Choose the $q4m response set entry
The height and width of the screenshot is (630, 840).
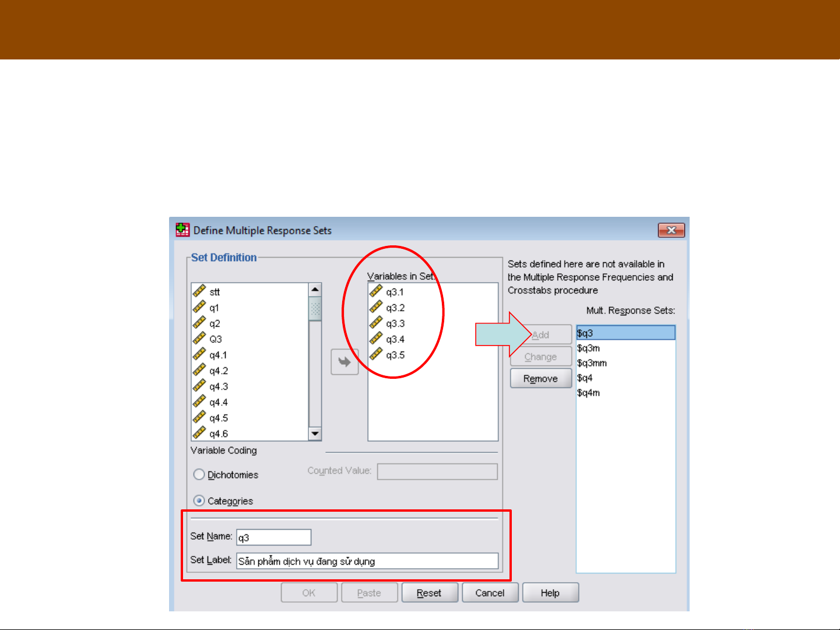pyautogui.click(x=588, y=393)
